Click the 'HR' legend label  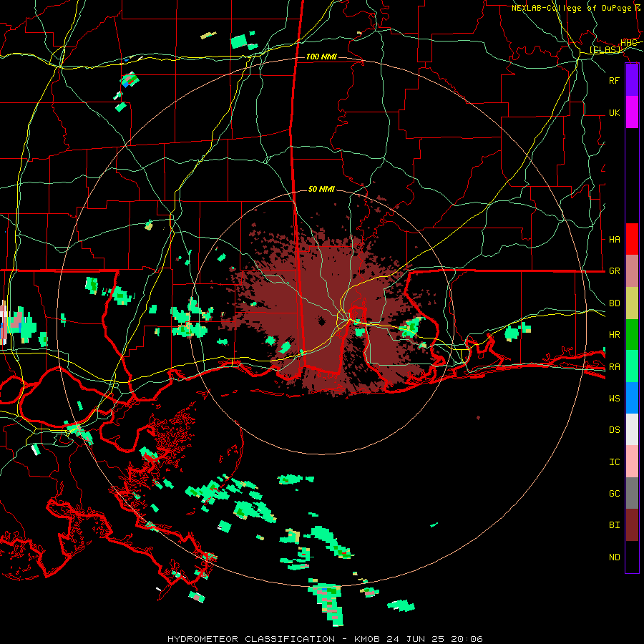615,335
